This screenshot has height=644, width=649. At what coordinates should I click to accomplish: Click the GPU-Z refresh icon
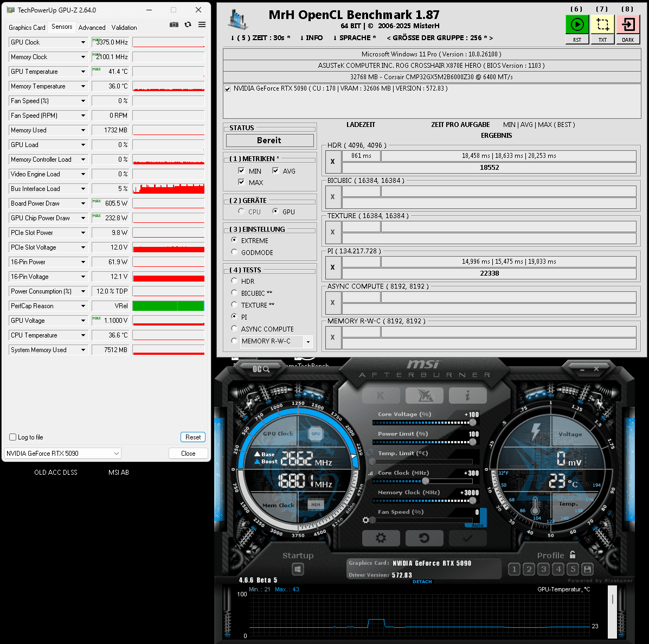(188, 24)
